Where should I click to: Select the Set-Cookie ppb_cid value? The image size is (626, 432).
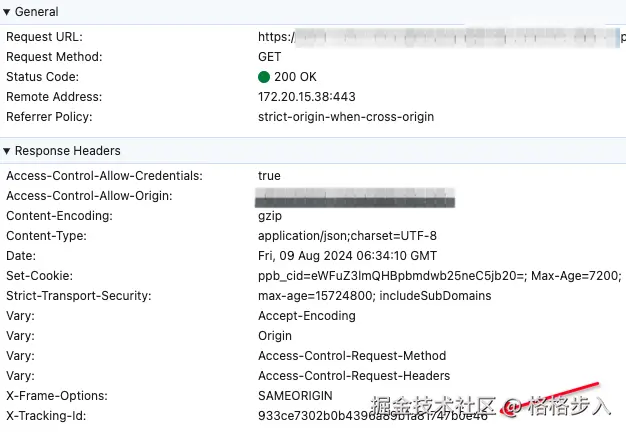click(440, 276)
